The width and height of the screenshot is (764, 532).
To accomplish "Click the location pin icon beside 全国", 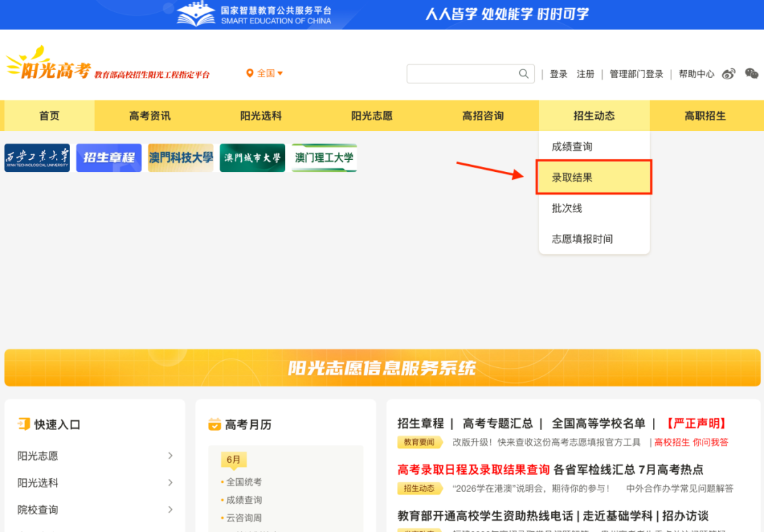I will click(250, 74).
